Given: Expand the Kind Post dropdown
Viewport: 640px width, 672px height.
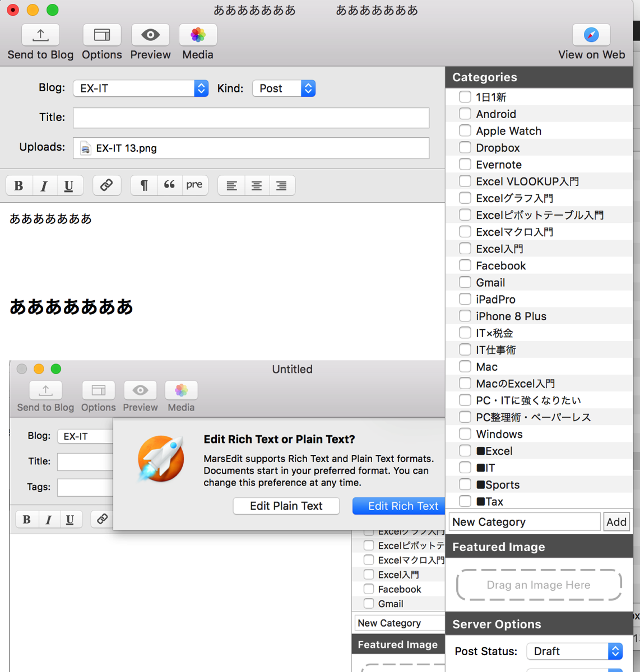Looking at the screenshot, I should (284, 88).
